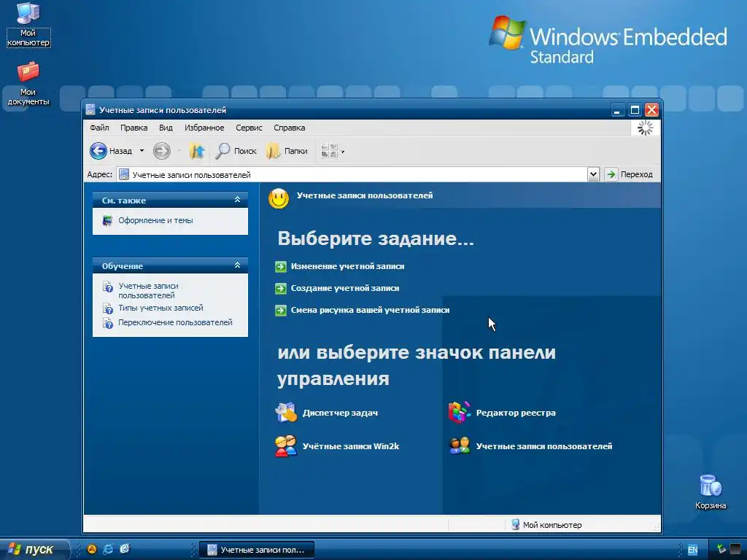This screenshot has width=747, height=560.
Task: Open the Views icon in toolbar
Action: [329, 151]
